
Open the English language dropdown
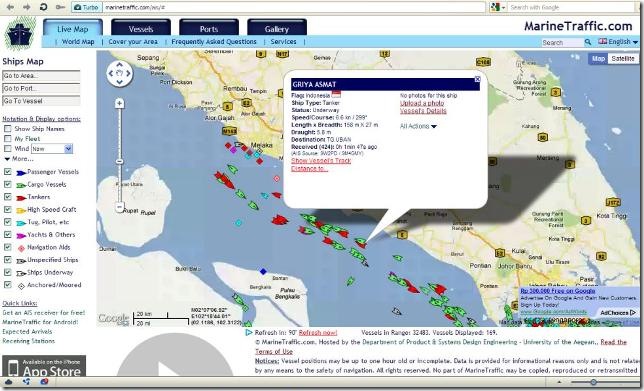(618, 42)
